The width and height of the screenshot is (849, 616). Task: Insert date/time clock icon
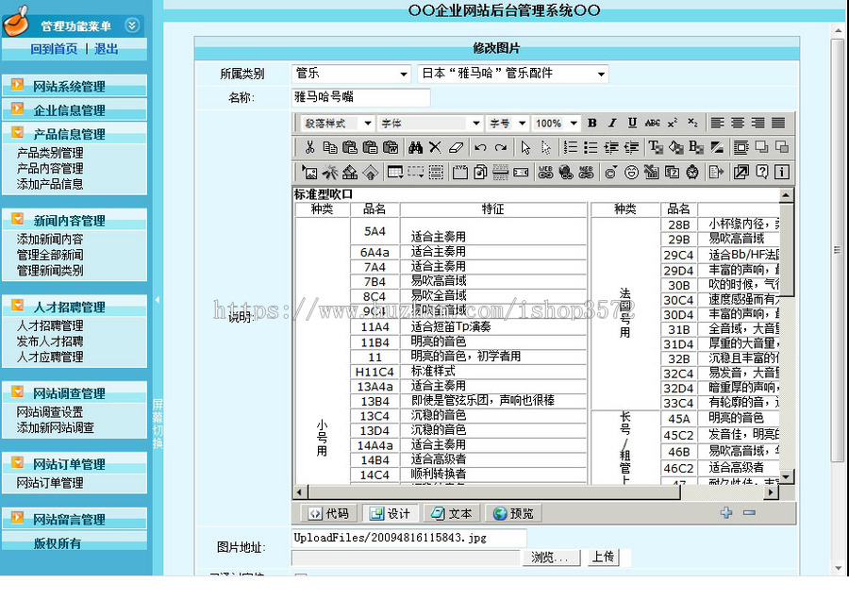(692, 172)
